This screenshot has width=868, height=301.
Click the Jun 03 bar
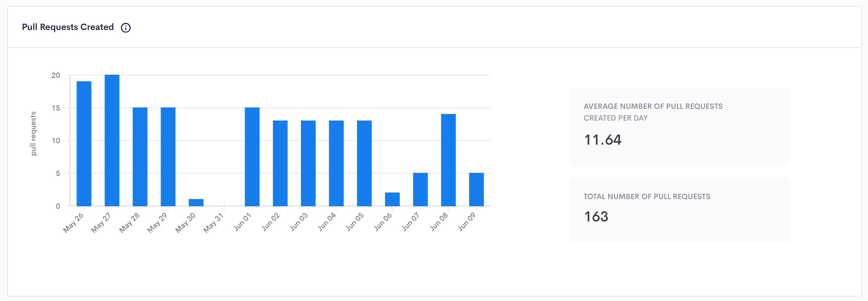point(308,163)
